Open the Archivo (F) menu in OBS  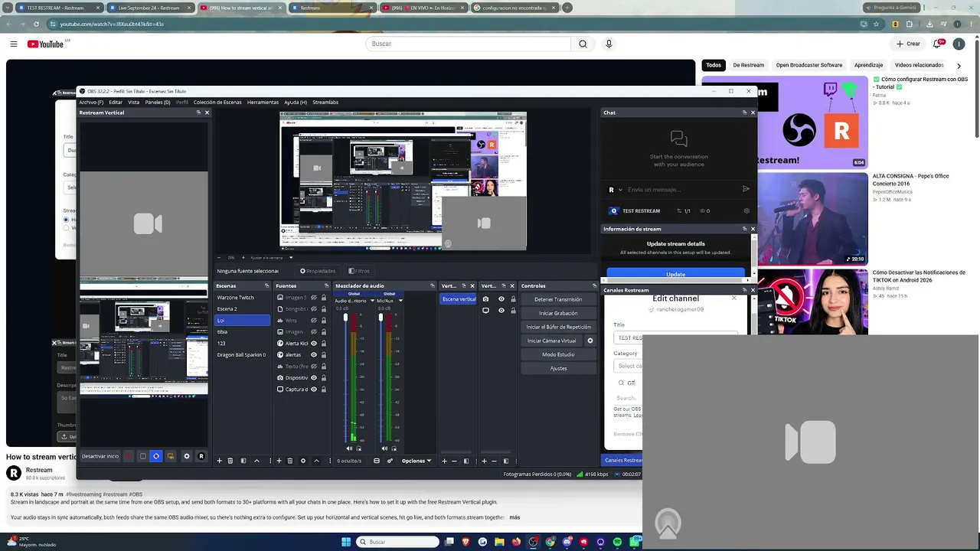[x=91, y=102]
